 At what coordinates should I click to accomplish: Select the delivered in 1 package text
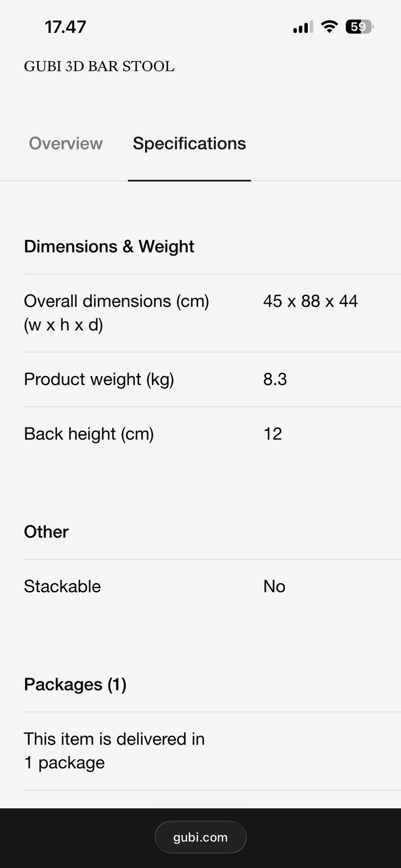coord(114,751)
